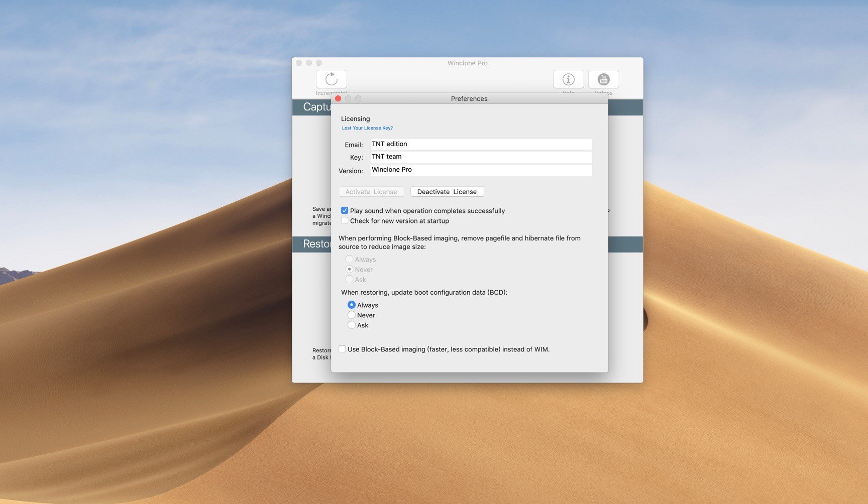
Task: Click the Email field containing TNT edition
Action: pyautogui.click(x=481, y=144)
